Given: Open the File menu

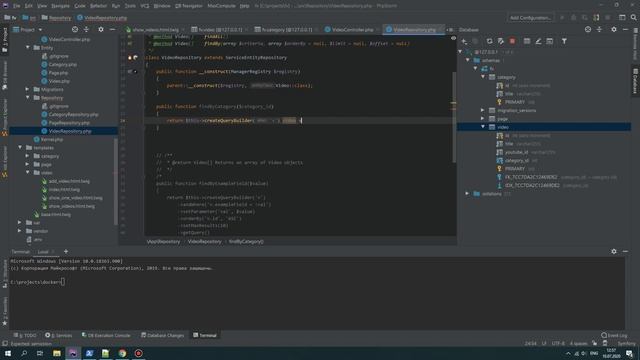Looking at the screenshot, I should [16, 6].
